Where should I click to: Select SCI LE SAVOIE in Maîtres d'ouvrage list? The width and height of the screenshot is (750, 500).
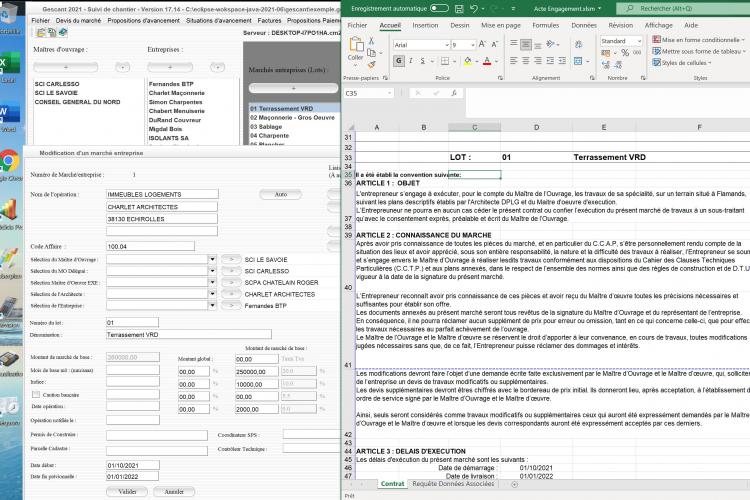56,93
